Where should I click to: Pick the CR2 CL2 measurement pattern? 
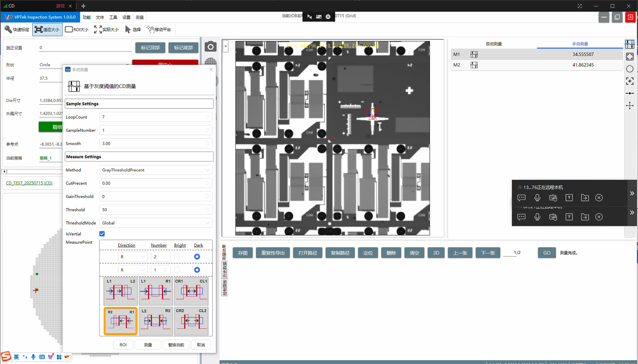point(191,321)
